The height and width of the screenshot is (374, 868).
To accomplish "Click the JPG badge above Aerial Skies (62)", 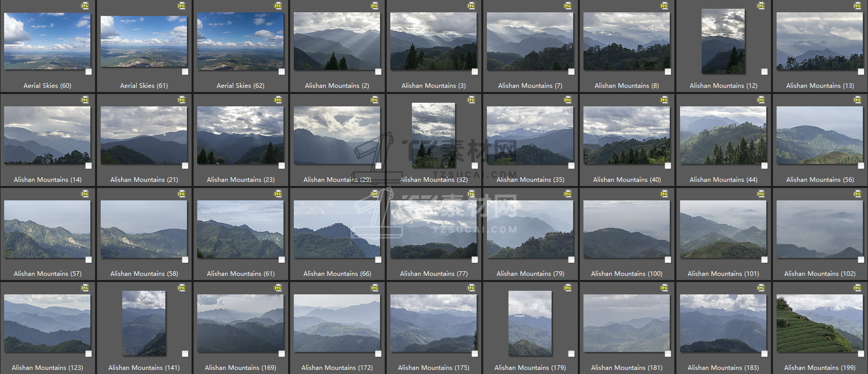I will coord(278,6).
